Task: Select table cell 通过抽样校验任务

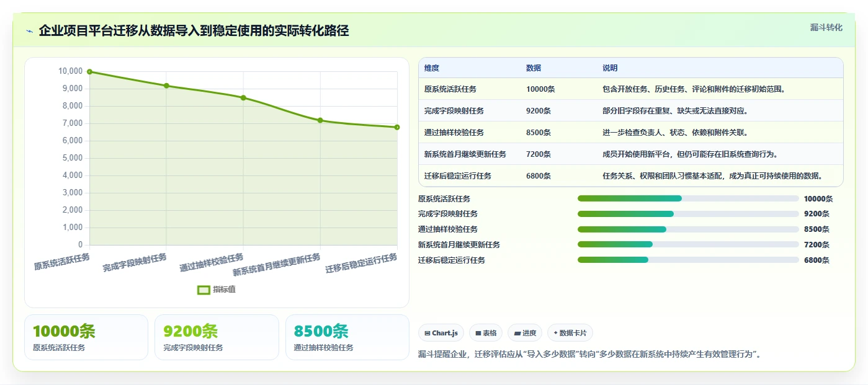Action: (x=454, y=133)
